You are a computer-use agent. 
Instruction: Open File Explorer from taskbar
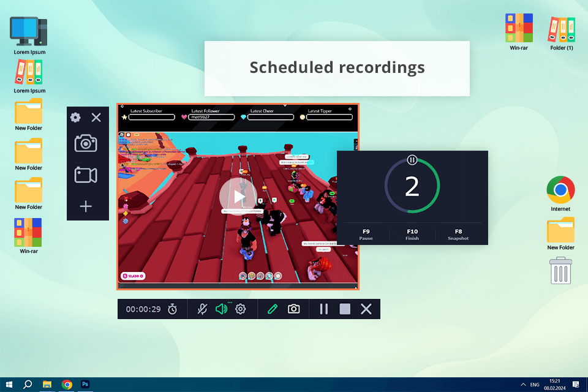[x=47, y=385]
